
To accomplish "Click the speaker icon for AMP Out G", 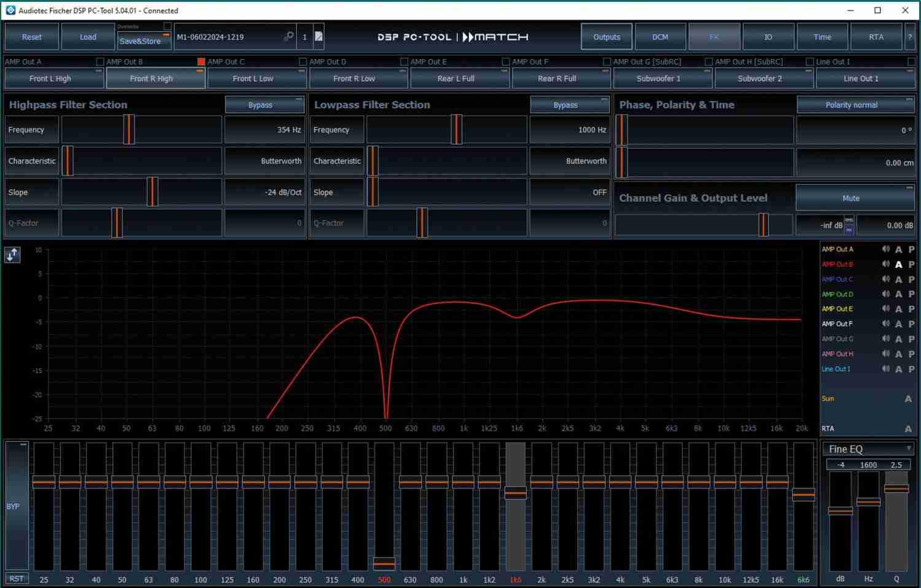I will click(x=886, y=339).
